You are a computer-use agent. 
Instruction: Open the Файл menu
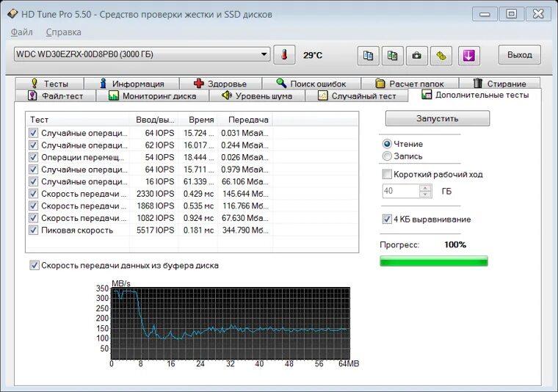22,32
